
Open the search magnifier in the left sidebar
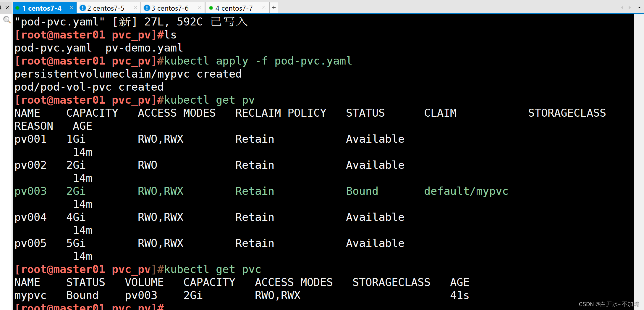tap(7, 20)
